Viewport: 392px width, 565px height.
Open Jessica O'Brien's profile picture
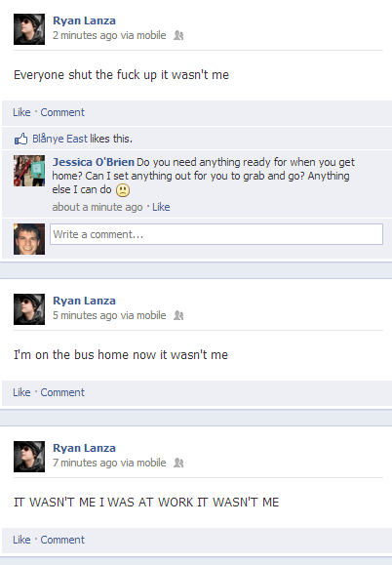click(29, 171)
